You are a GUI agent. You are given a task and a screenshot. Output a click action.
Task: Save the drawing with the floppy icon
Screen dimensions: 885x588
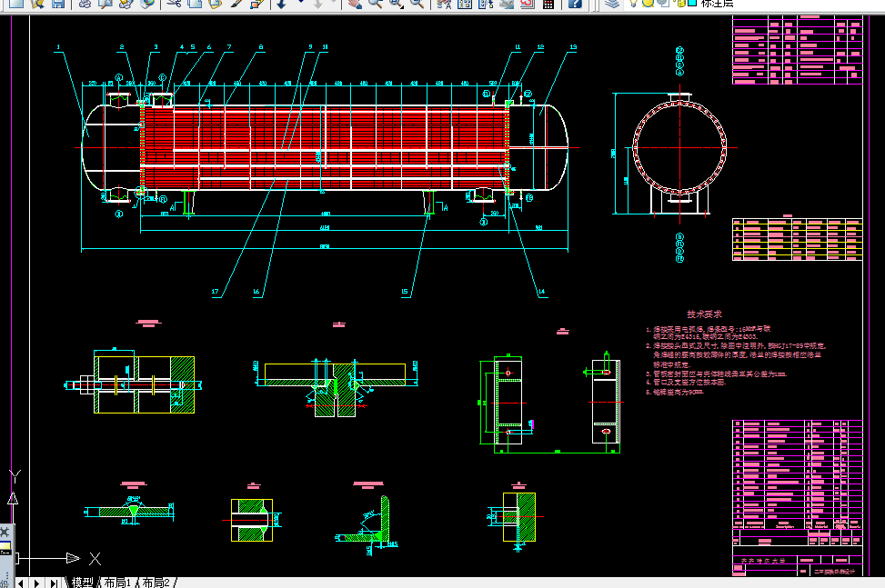pyautogui.click(x=58, y=4)
